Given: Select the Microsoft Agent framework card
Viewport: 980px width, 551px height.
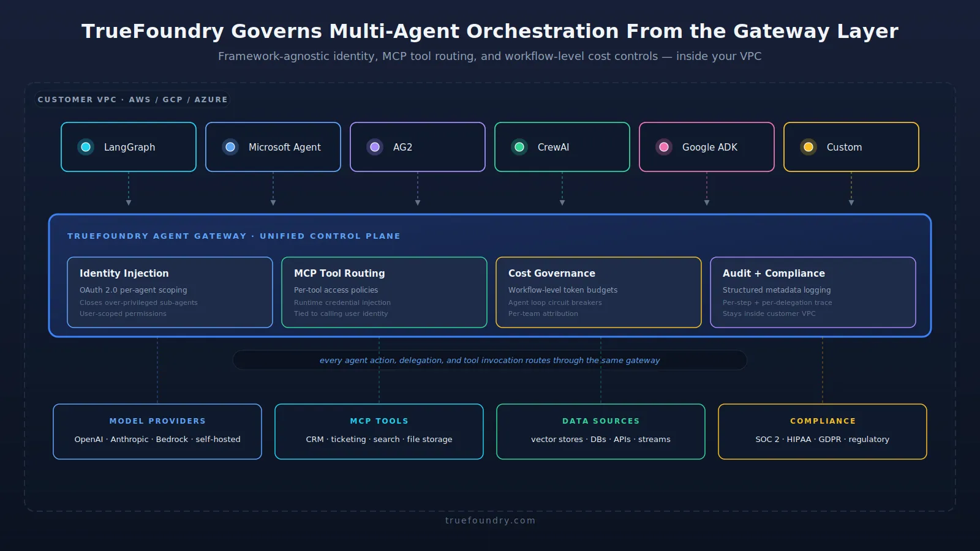Looking at the screenshot, I should pos(273,147).
